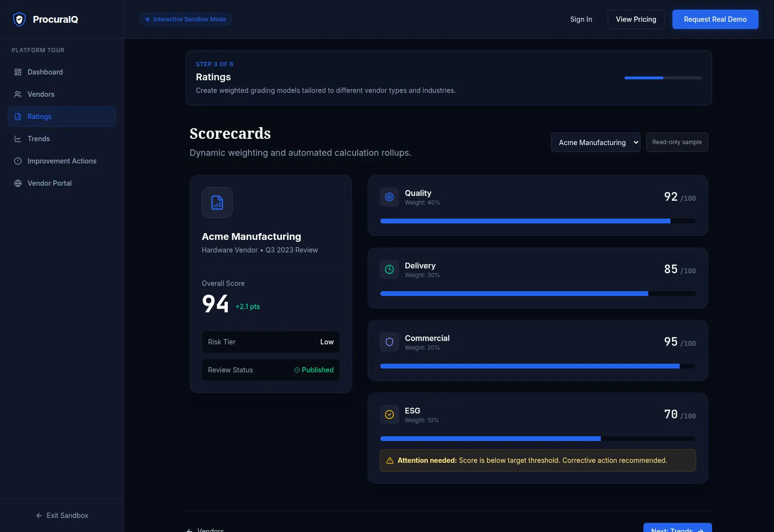Click the PLATFORM TOUR sidebar heading
Viewport: 774px width, 532px height.
(x=38, y=50)
